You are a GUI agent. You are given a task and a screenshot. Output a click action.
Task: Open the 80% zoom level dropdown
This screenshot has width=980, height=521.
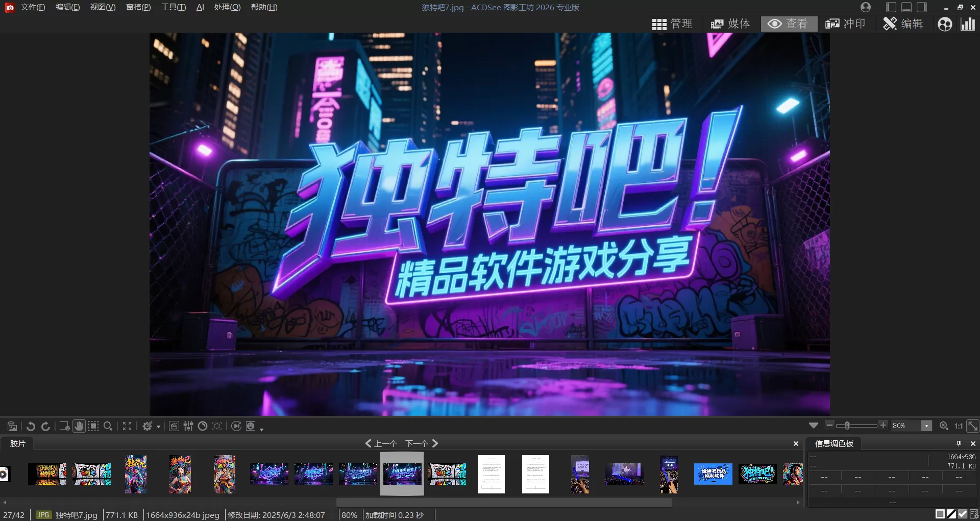(x=926, y=425)
